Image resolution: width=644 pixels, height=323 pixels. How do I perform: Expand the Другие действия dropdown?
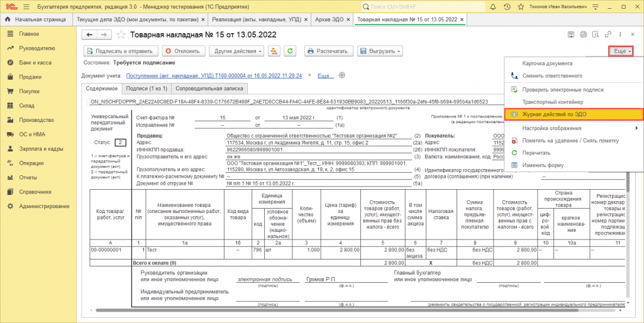click(236, 51)
